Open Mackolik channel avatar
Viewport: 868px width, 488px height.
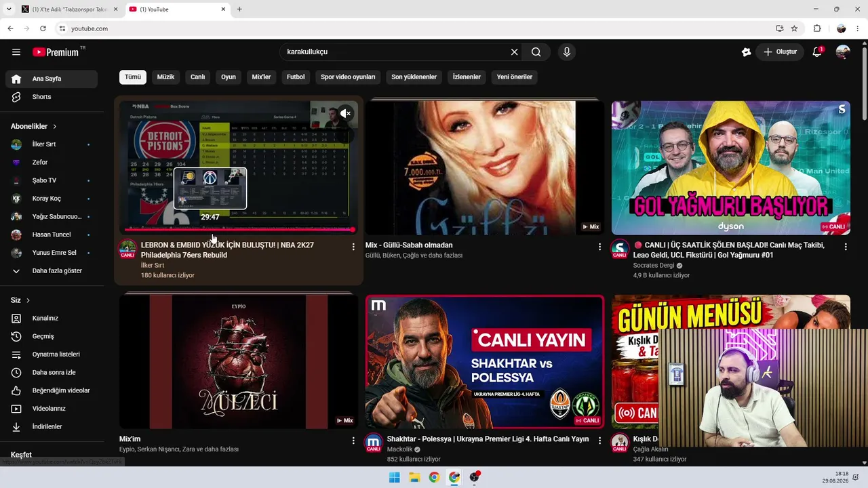point(374,443)
